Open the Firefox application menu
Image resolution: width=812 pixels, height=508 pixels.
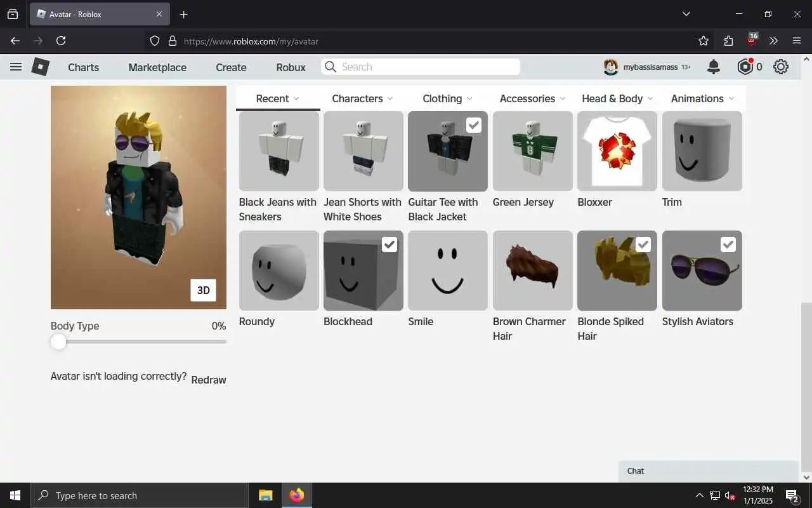pyautogui.click(x=797, y=41)
